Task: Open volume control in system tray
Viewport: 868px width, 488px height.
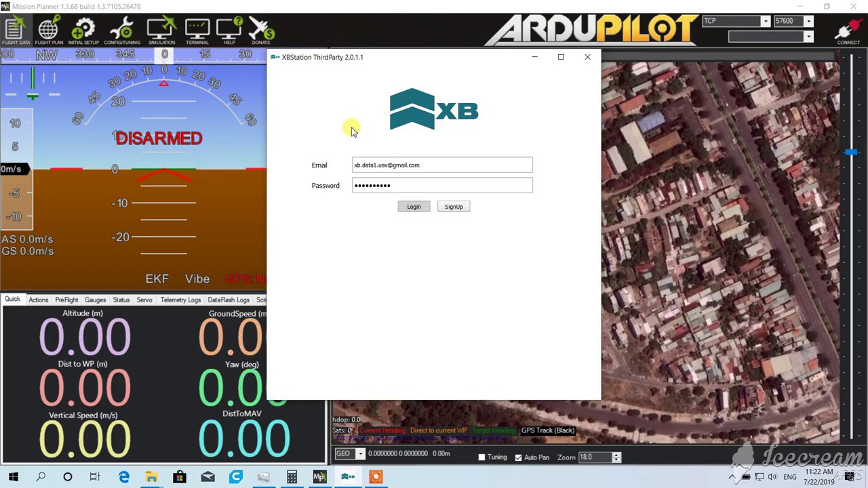Action: (774, 477)
